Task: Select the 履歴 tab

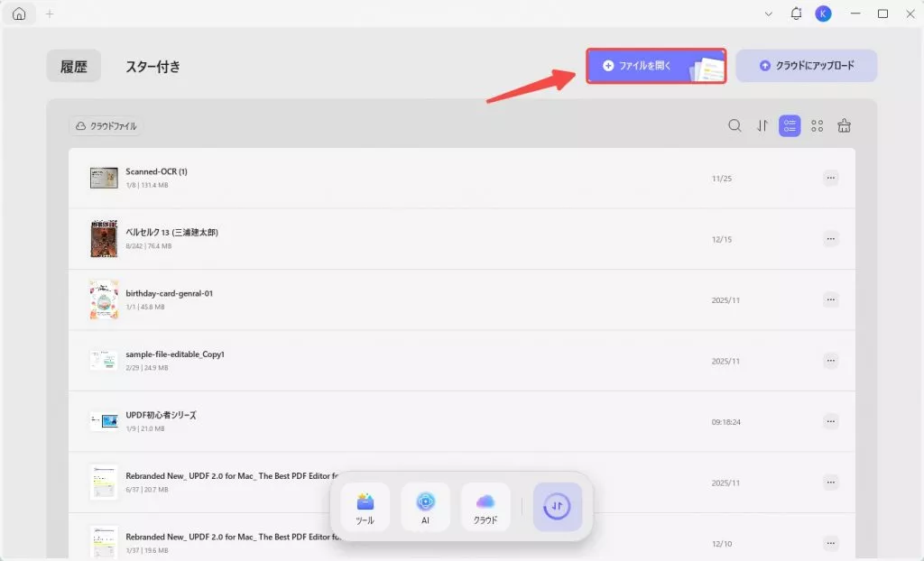Action: click(73, 65)
